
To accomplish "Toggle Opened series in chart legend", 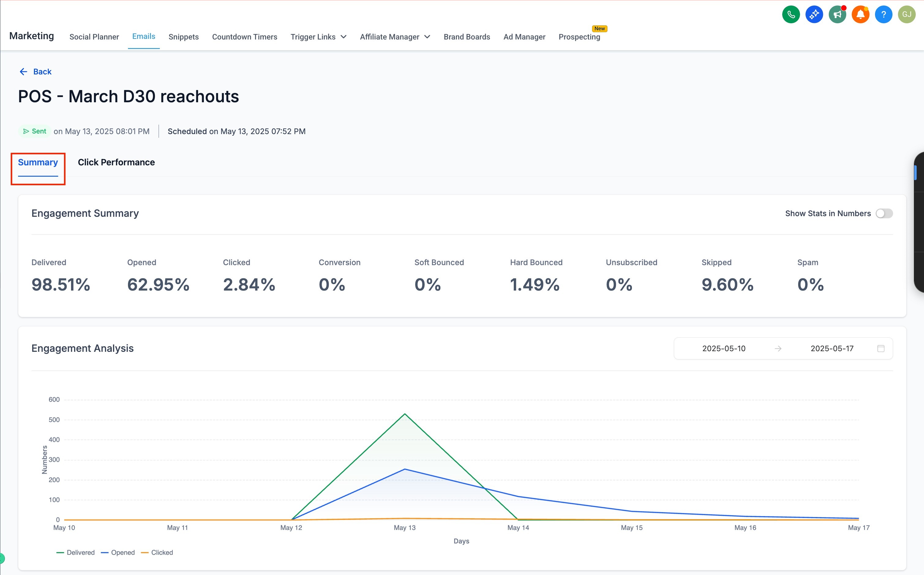I will pyautogui.click(x=118, y=553).
